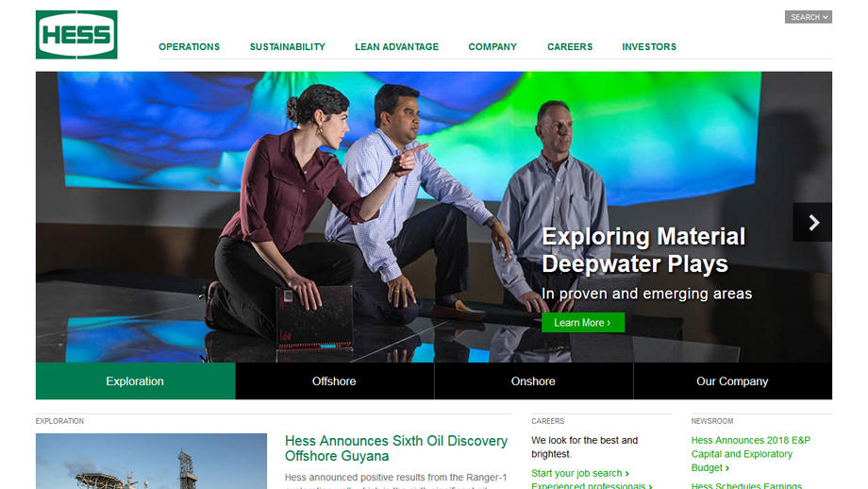The image size is (868, 489).
Task: Select the Exploration tab
Action: pyautogui.click(x=135, y=381)
